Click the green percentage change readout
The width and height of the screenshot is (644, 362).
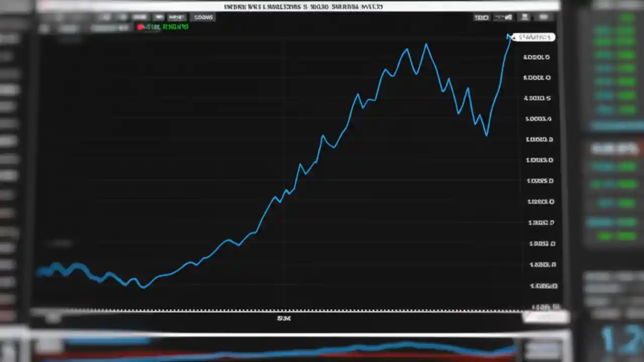pyautogui.click(x=175, y=27)
